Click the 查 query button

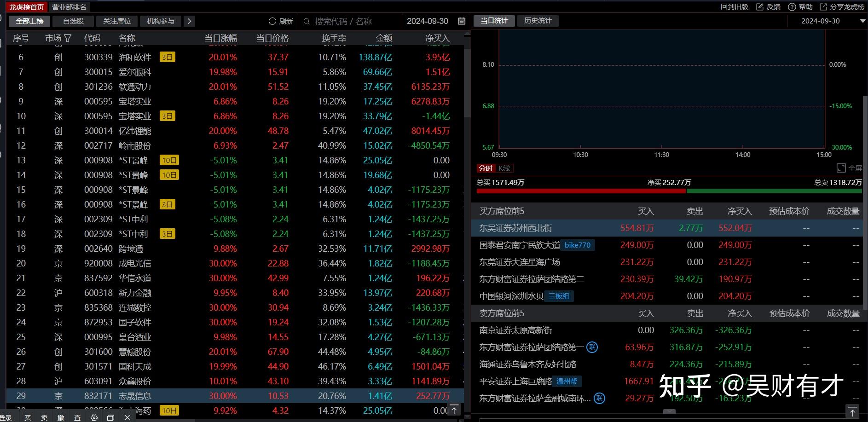click(77, 417)
